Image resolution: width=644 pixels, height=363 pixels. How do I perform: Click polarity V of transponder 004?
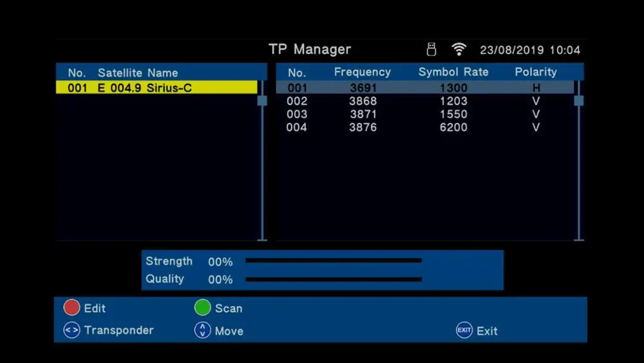[536, 128]
